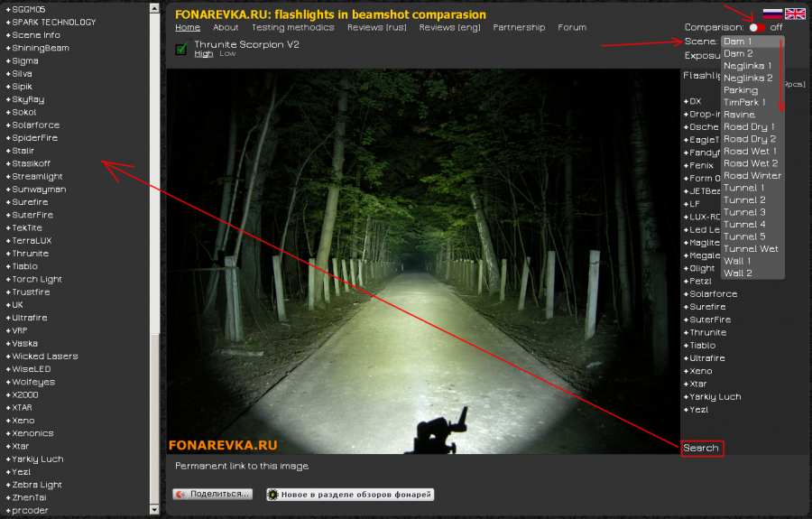Open the About page
This screenshot has height=519, width=812.
point(226,27)
